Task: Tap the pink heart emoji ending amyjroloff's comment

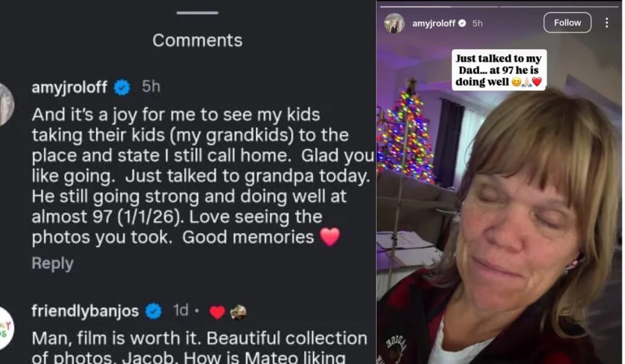Action: click(330, 237)
